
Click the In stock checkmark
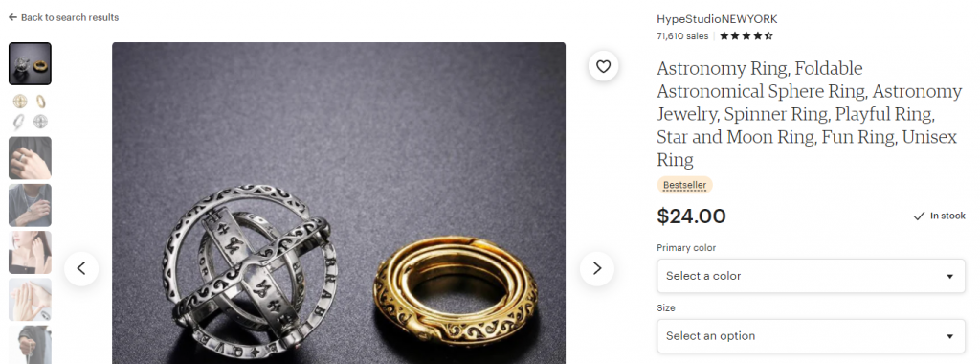[919, 216]
